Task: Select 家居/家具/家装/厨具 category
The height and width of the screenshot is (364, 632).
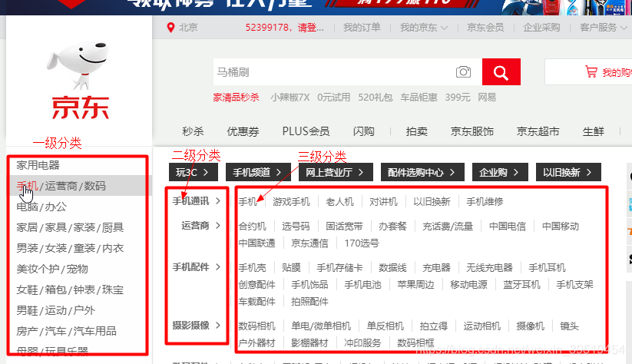Action: click(x=70, y=228)
